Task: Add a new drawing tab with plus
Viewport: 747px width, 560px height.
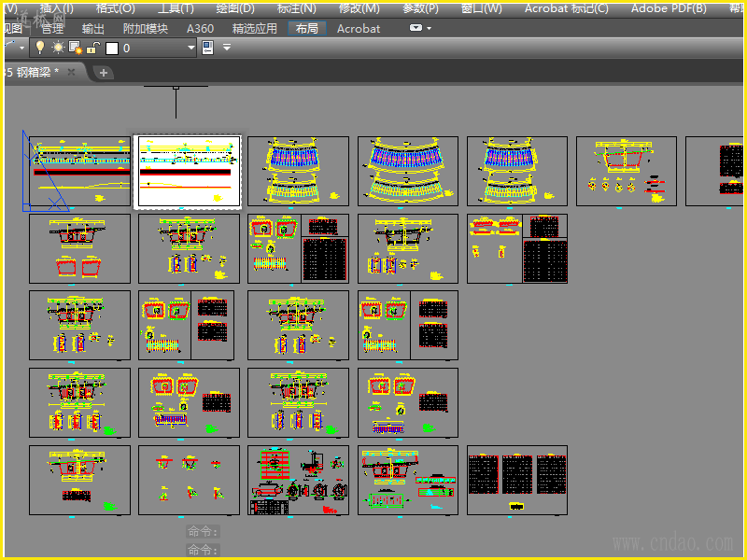Action: (x=104, y=72)
